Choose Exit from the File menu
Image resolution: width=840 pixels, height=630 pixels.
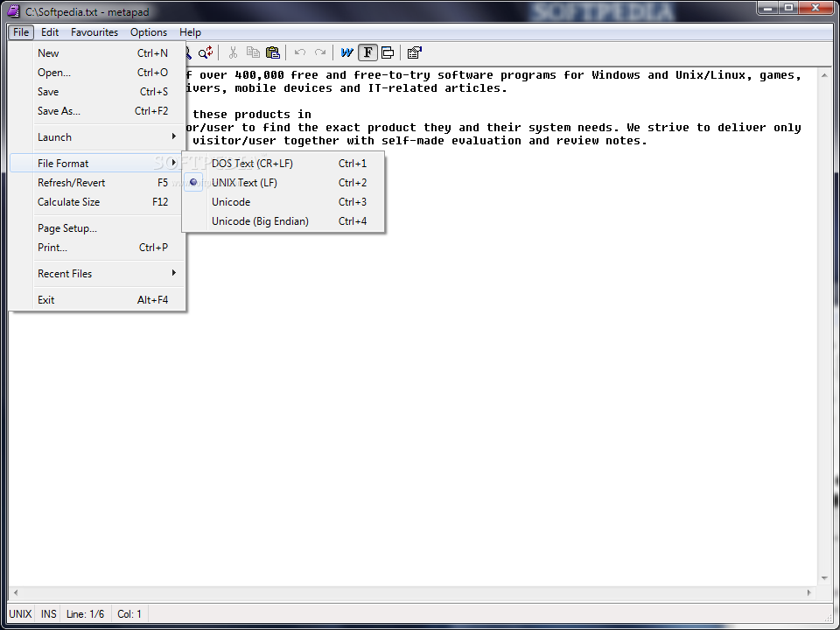(x=97, y=300)
